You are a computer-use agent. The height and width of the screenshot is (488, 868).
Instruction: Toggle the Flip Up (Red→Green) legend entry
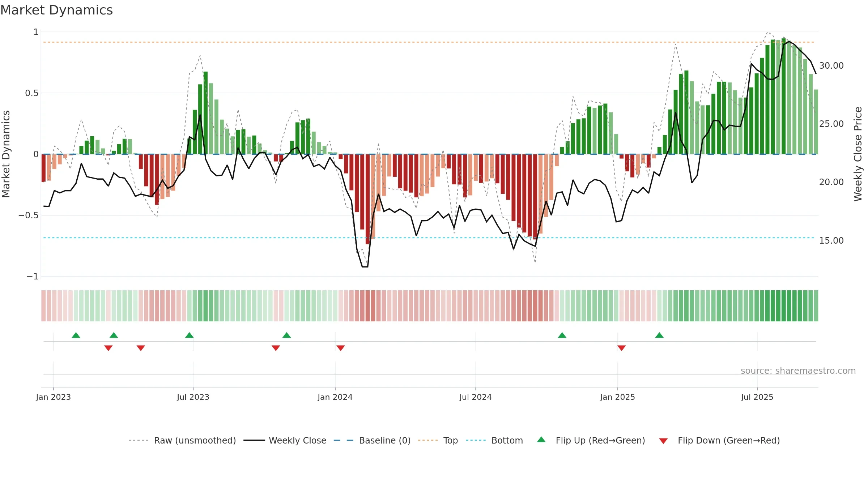(591, 440)
